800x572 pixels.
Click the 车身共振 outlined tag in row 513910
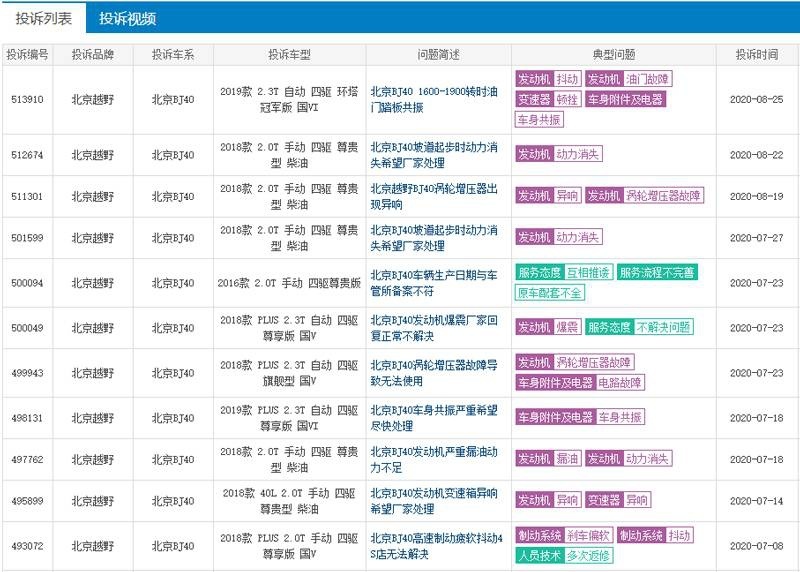539,120
